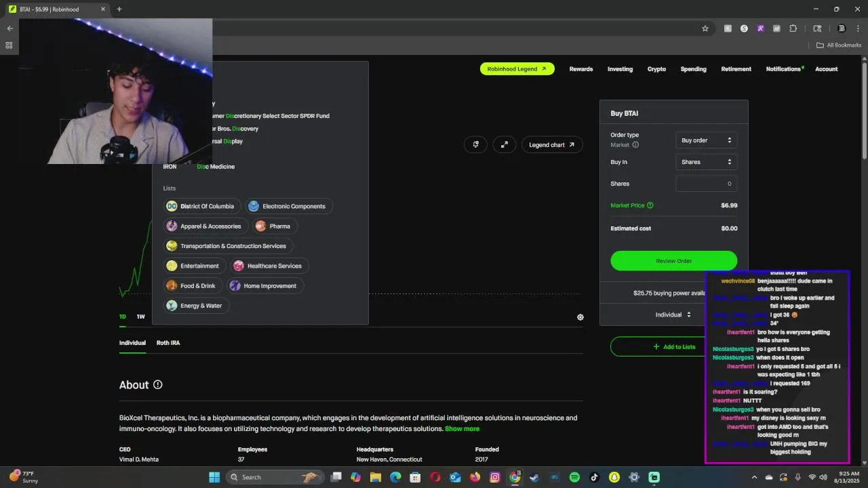This screenshot has width=868, height=488.
Task: Select the Energy & Water list
Action: [x=195, y=306]
